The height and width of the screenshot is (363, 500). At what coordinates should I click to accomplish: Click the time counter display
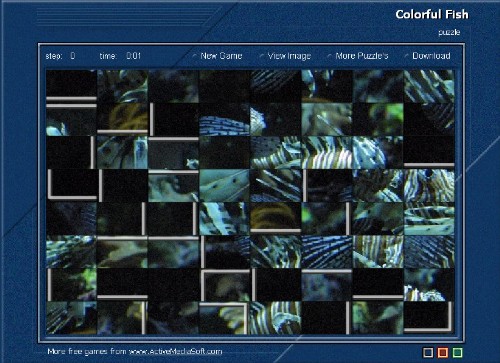(134, 56)
